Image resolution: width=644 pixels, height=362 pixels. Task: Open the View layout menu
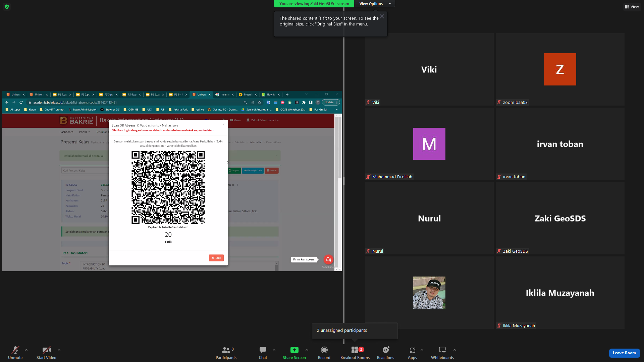632,7
